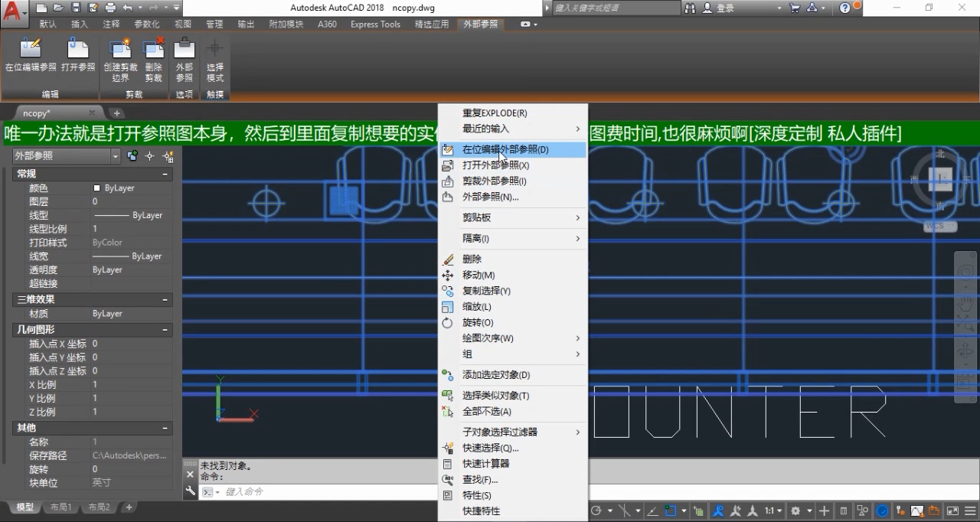Open the Autodesk App Store cart

pyautogui.click(x=794, y=8)
